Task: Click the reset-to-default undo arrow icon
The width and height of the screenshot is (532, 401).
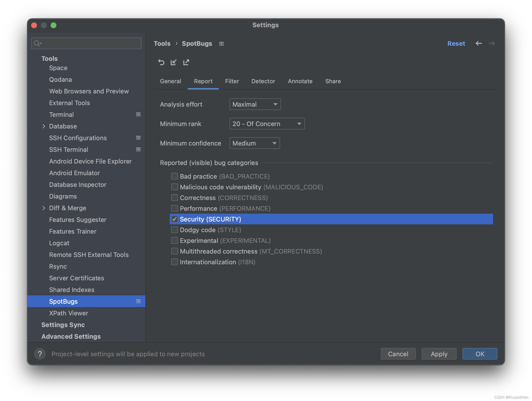Action: coord(161,62)
